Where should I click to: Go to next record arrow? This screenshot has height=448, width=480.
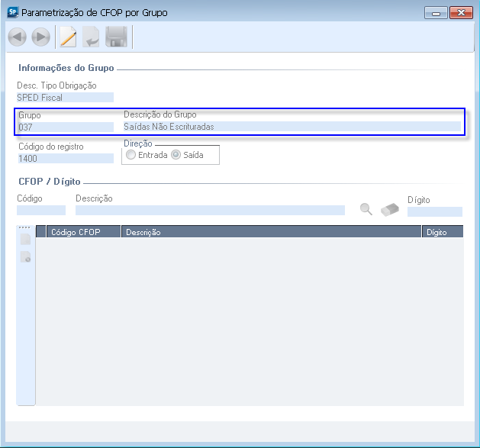[41, 37]
